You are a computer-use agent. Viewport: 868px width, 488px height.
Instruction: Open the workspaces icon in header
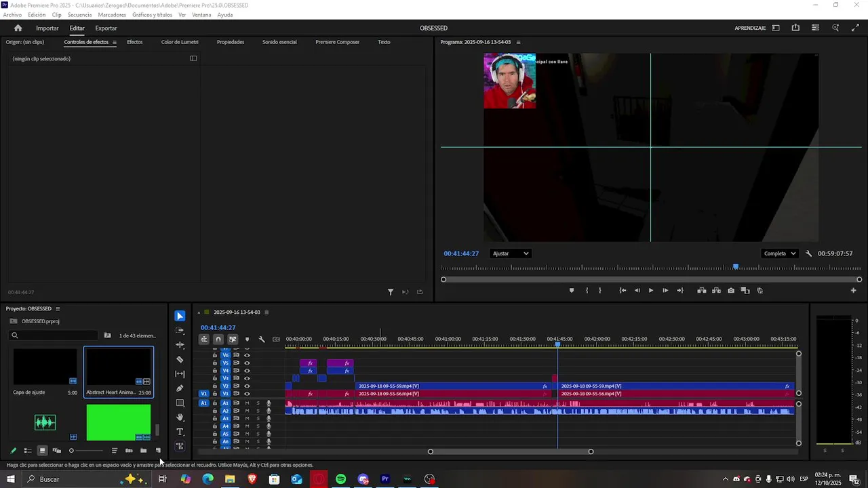pyautogui.click(x=776, y=28)
